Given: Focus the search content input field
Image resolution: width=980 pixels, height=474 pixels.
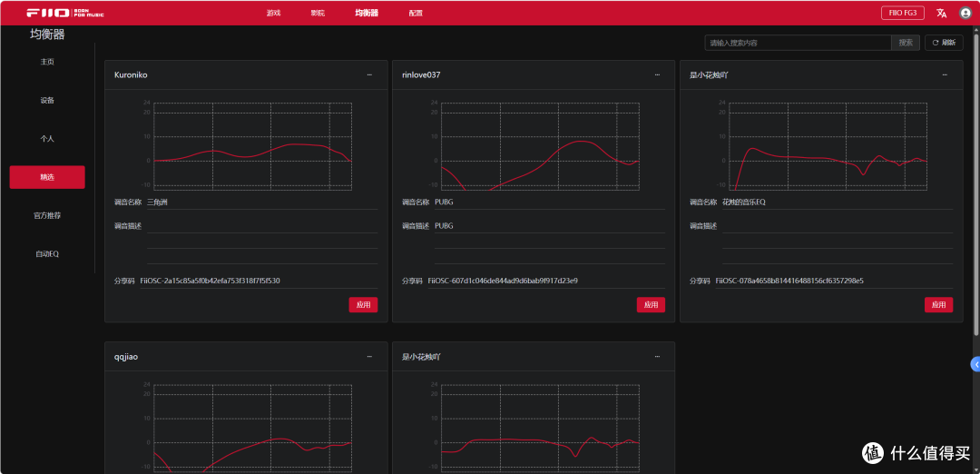Looking at the screenshot, I should pyautogui.click(x=798, y=43).
